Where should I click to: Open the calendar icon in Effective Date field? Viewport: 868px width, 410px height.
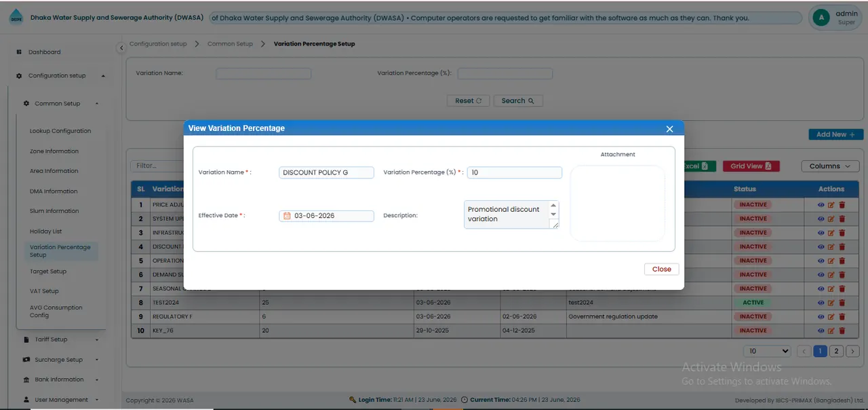[287, 216]
